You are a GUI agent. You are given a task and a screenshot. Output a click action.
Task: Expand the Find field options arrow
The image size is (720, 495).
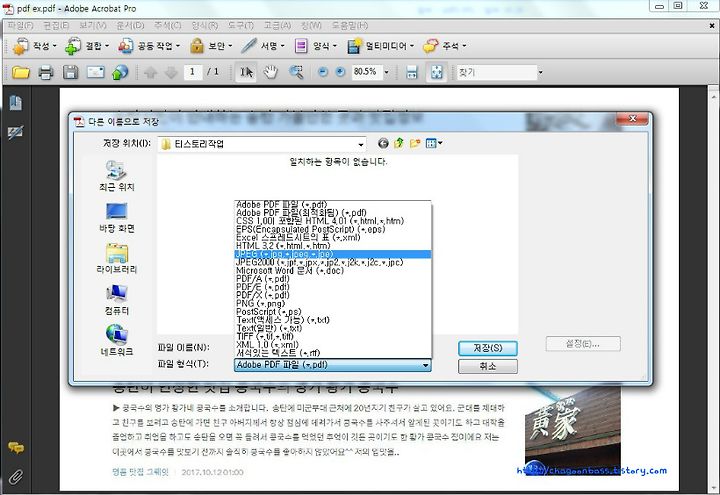(x=540, y=72)
